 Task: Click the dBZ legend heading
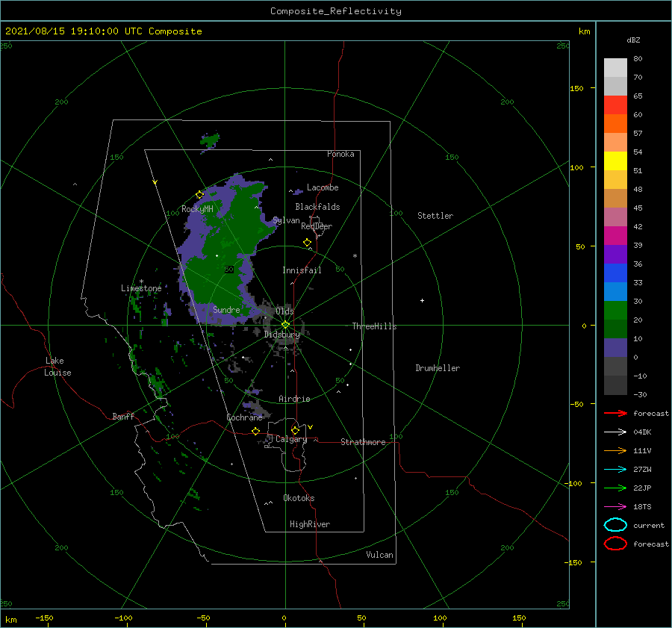pos(633,40)
